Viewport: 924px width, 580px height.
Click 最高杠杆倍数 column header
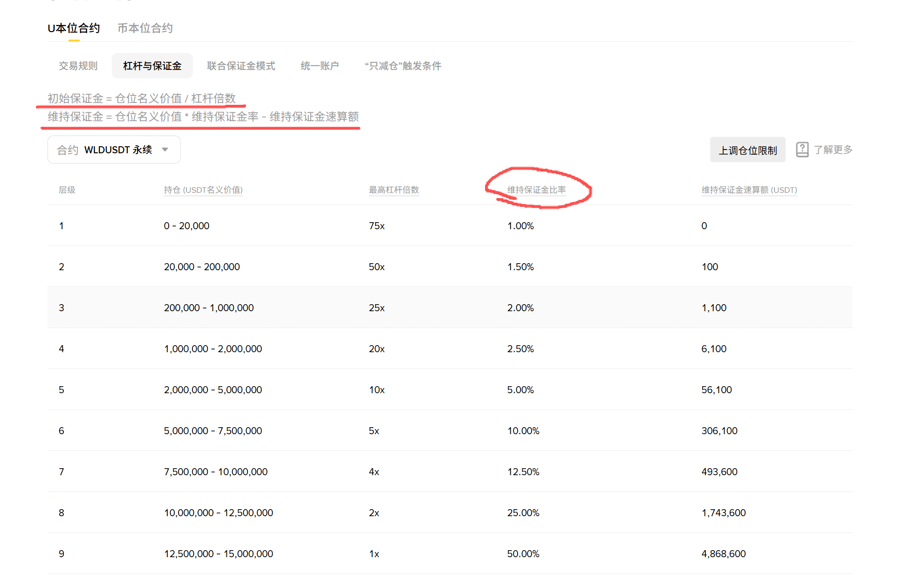394,190
